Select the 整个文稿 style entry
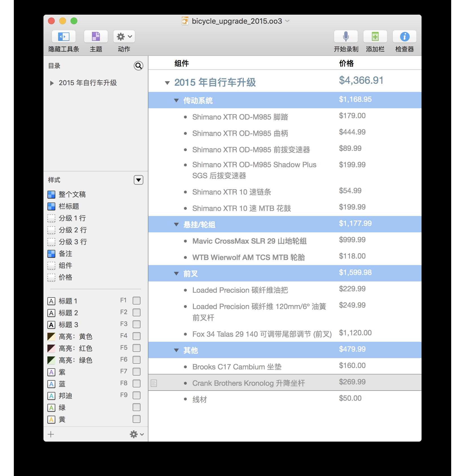Image resolution: width=465 pixels, height=476 pixels. point(72,194)
